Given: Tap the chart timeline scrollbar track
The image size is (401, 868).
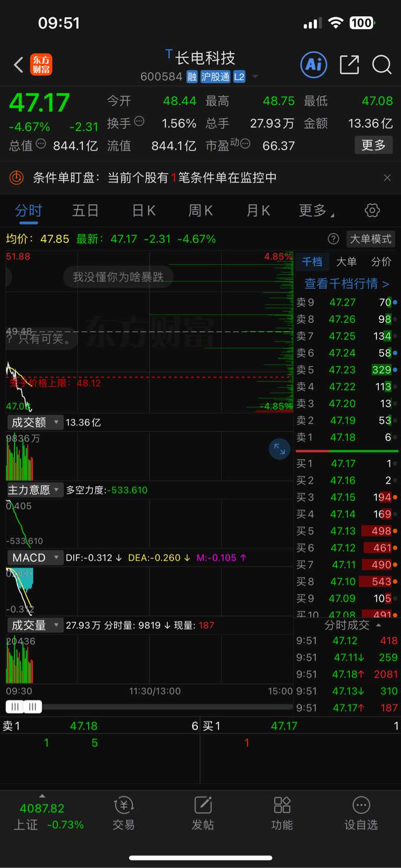Looking at the screenshot, I should 167,707.
